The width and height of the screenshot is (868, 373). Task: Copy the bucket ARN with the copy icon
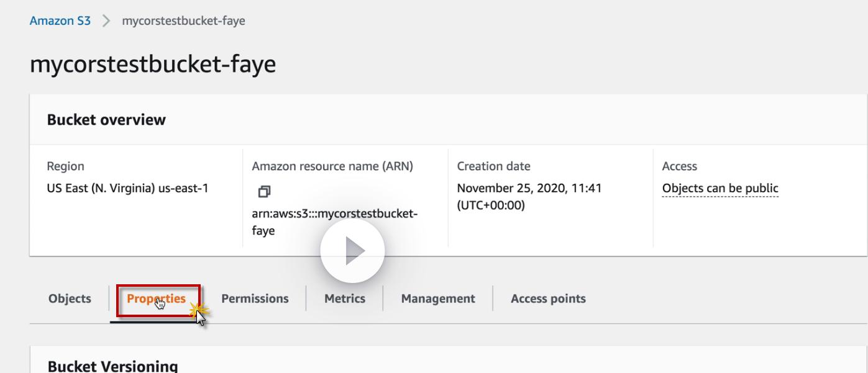coord(264,191)
